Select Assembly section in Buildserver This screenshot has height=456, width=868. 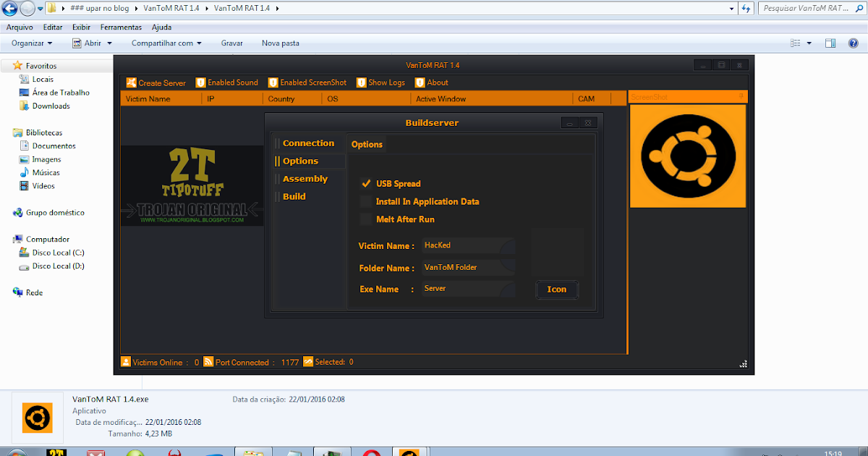pyautogui.click(x=305, y=179)
